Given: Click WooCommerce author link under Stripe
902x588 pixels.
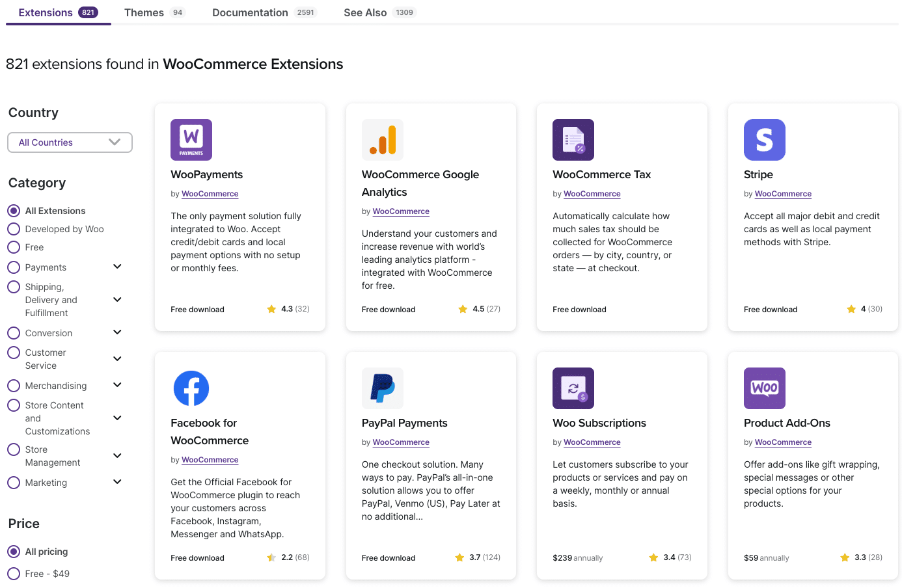Looking at the screenshot, I should click(x=784, y=194).
